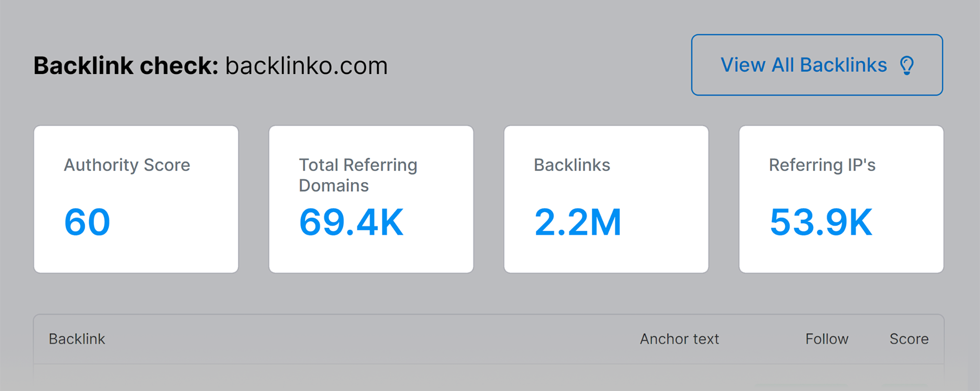Toggle sorting on the Anchor text column
Image resolution: width=980 pixels, height=391 pixels.
click(679, 339)
